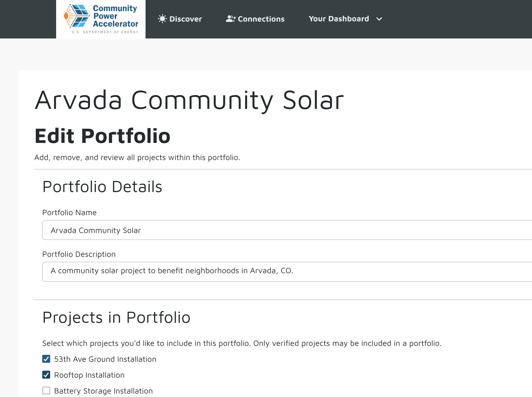This screenshot has width=532, height=397.
Task: Click the people icon beside Connections
Action: [x=230, y=19]
